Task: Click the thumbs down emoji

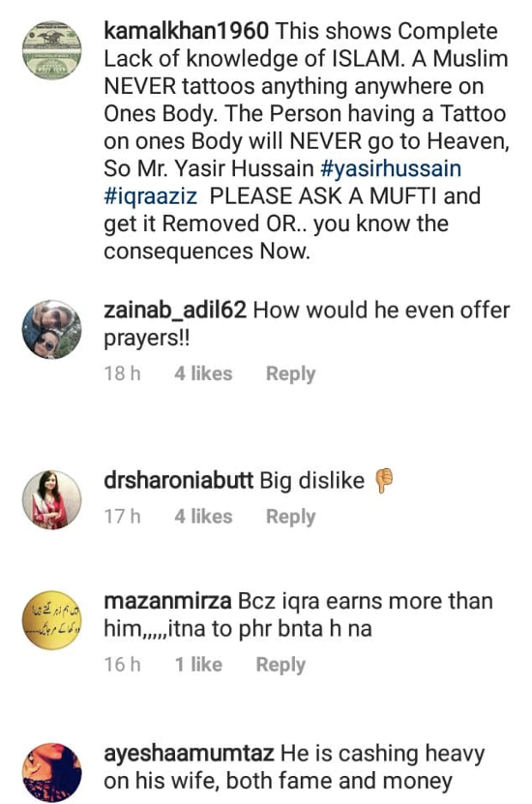Action: tap(384, 481)
